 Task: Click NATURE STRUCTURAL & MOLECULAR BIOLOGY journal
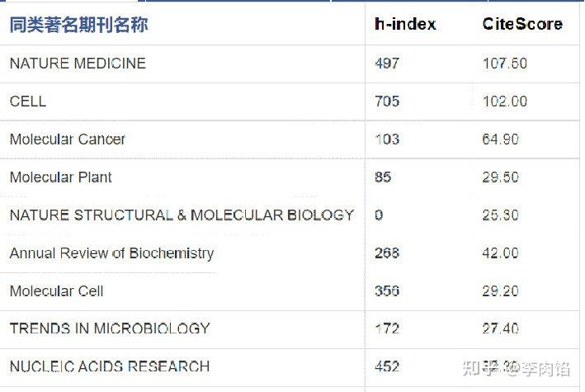click(x=182, y=215)
